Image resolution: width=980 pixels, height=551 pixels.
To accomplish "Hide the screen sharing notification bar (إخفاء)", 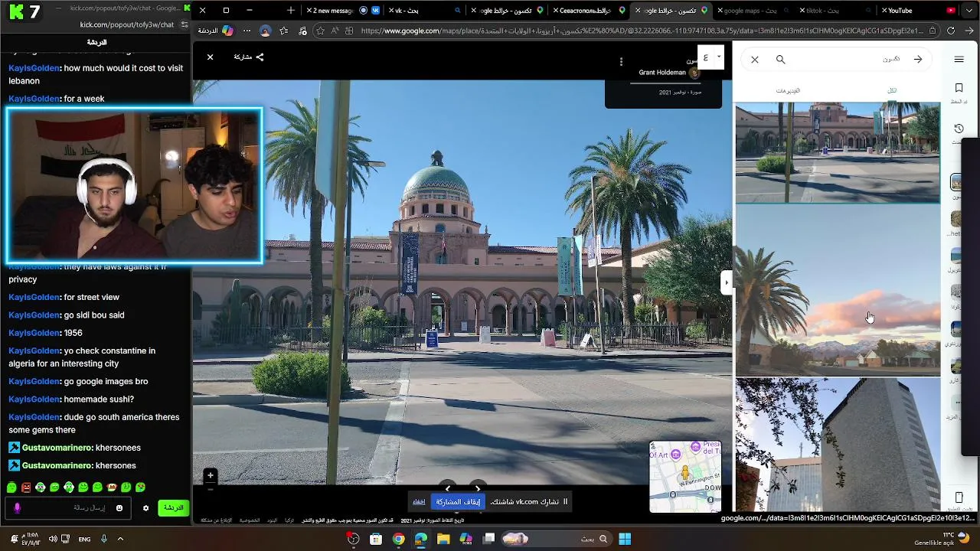I will 419,502.
